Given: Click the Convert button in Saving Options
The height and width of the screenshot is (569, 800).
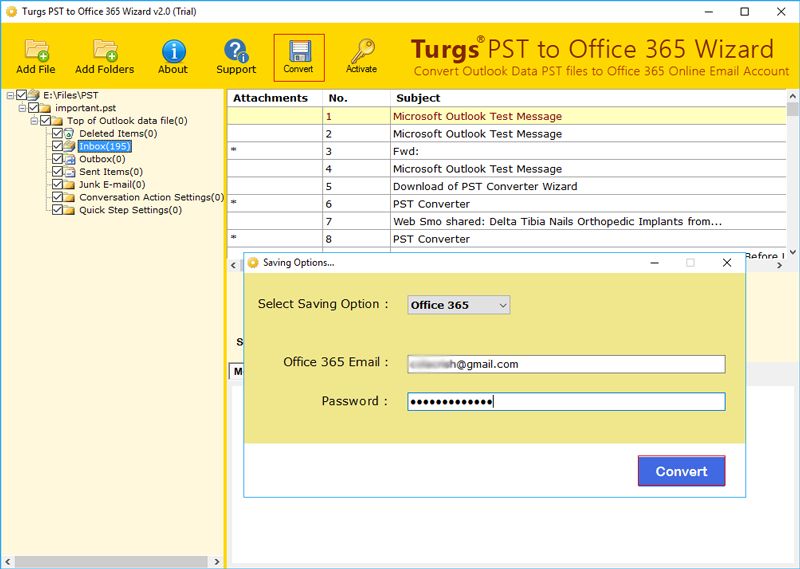Looking at the screenshot, I should (x=681, y=471).
